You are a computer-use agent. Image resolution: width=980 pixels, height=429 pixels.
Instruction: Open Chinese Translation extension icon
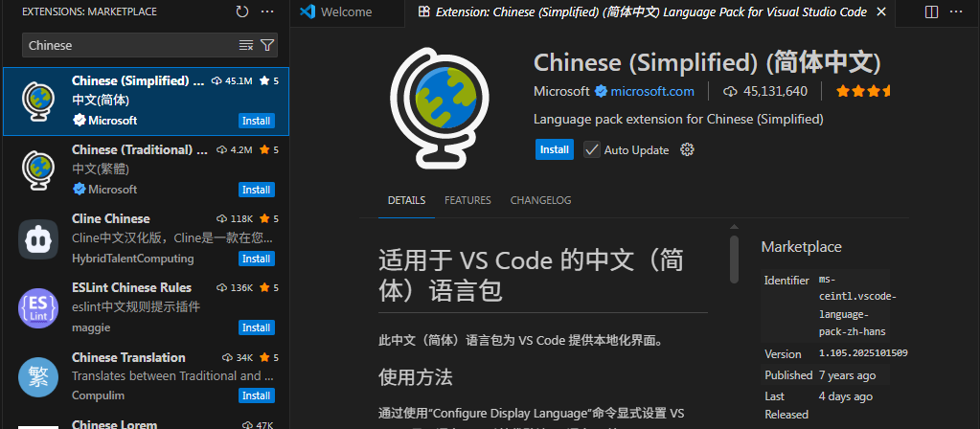(38, 377)
